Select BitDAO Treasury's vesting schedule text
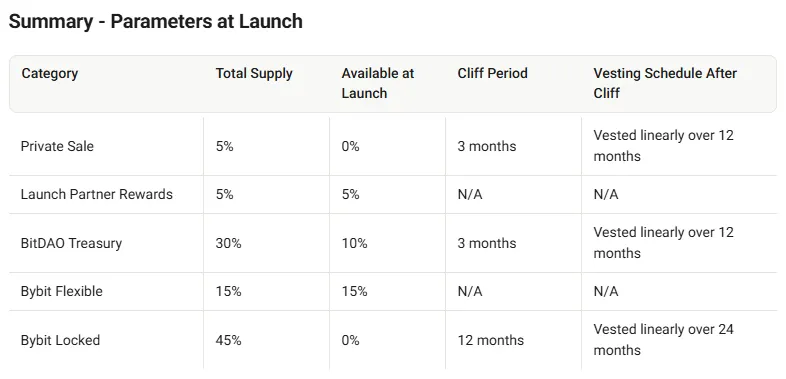 pos(664,243)
